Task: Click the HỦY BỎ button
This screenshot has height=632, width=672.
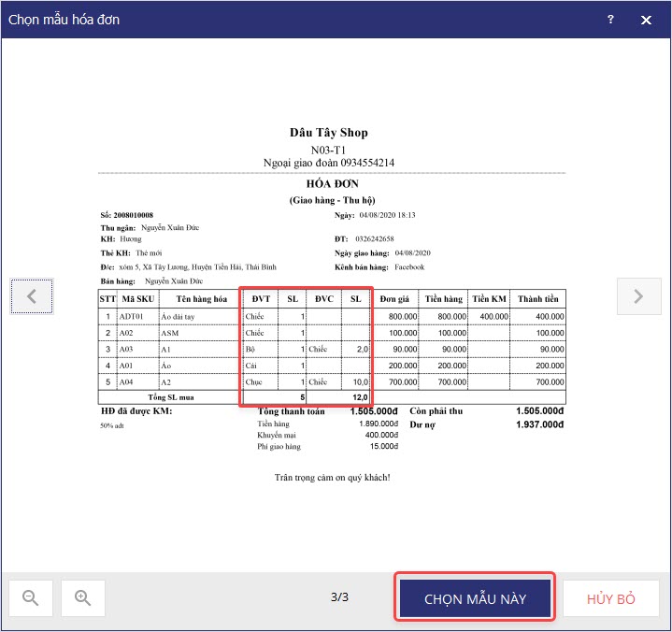Action: tap(610, 598)
